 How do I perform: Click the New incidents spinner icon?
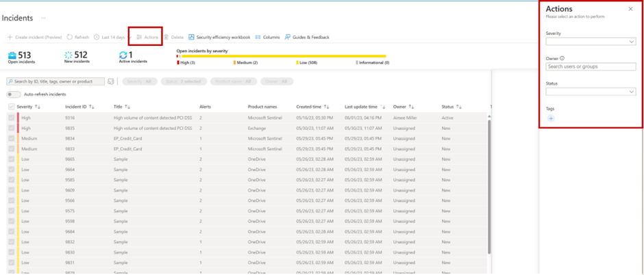coord(69,55)
